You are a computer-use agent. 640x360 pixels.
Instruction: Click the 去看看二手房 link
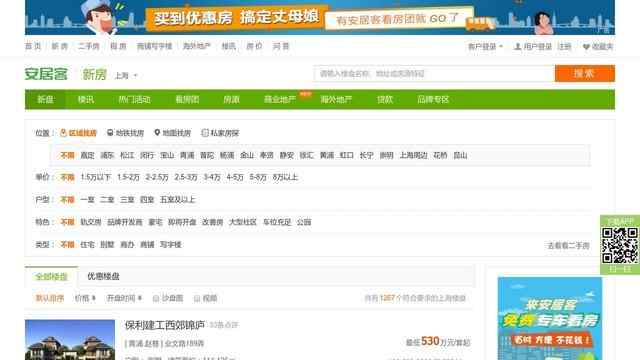click(568, 245)
